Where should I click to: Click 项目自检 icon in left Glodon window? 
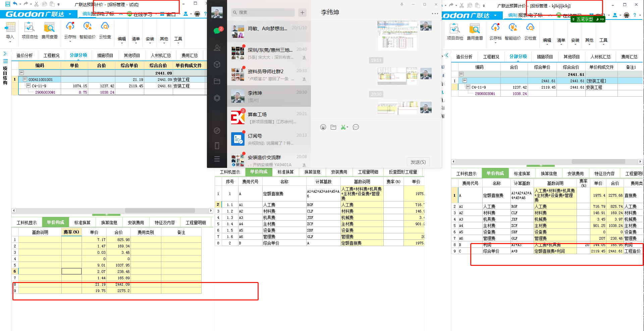tap(30, 30)
